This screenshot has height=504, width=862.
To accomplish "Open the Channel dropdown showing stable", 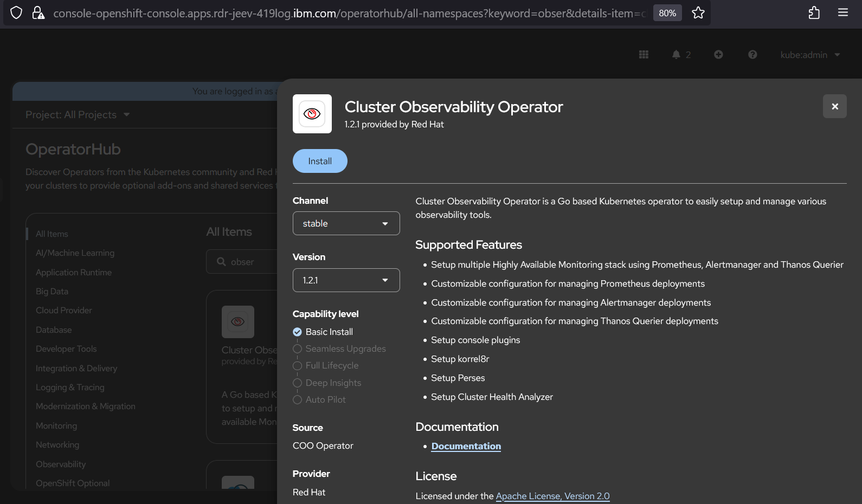I will click(x=346, y=223).
